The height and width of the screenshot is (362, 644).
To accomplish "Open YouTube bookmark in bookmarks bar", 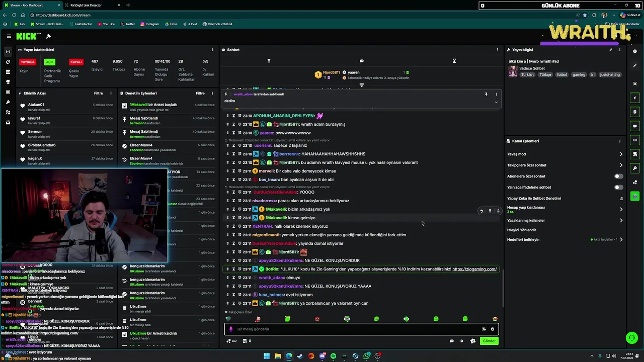I will [x=106, y=24].
